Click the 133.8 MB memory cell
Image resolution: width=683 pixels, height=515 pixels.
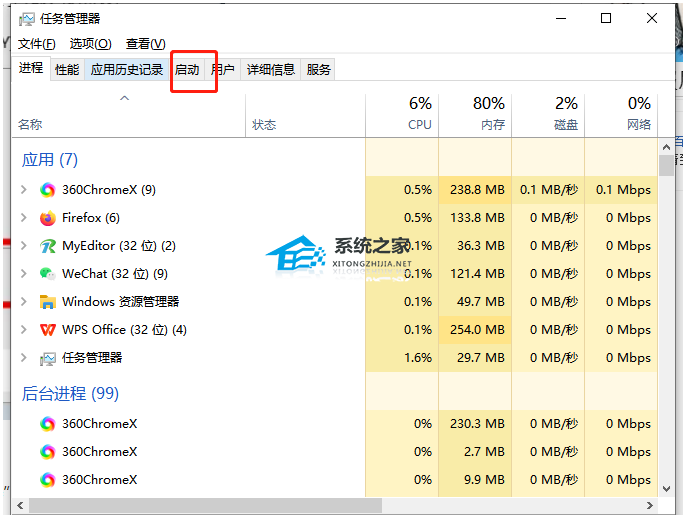click(x=475, y=218)
